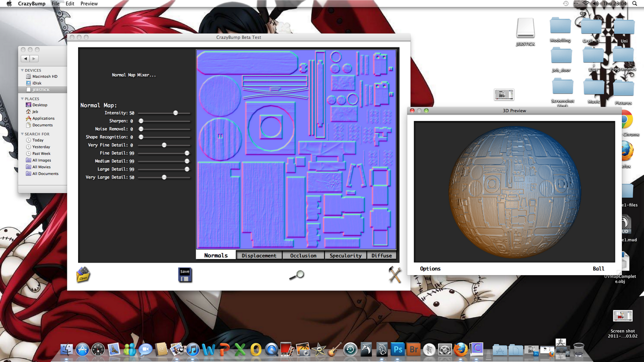The height and width of the screenshot is (362, 644).
Task: Open Finder from the Dock
Action: [x=66, y=350]
